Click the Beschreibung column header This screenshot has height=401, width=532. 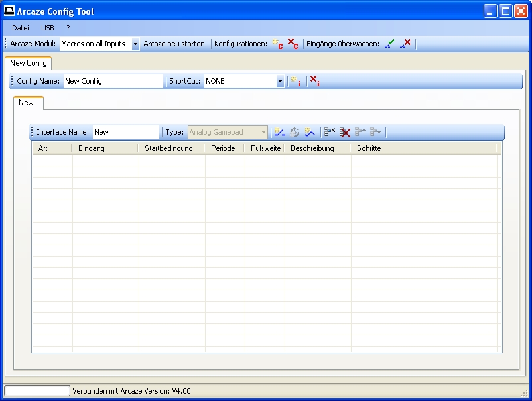tap(317, 148)
